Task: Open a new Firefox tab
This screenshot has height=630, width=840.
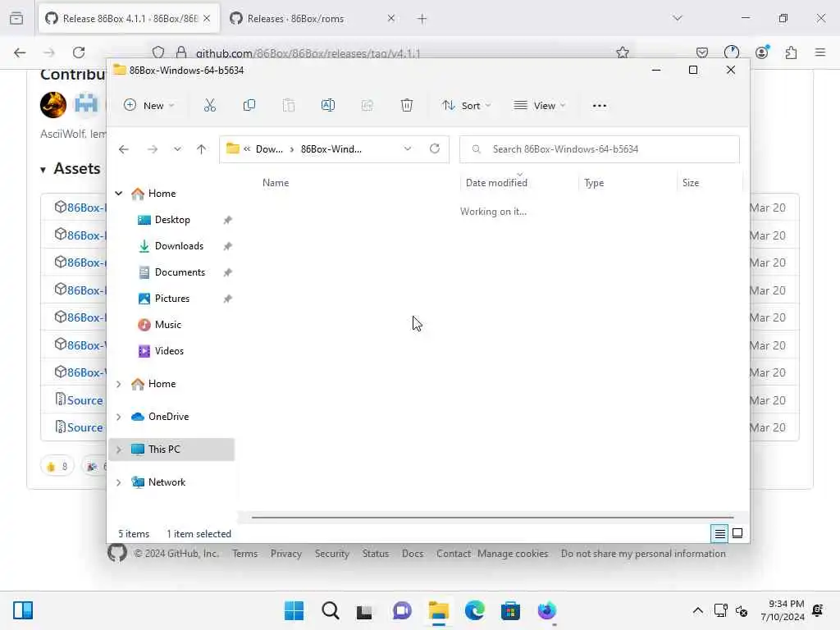Action: pos(422,19)
